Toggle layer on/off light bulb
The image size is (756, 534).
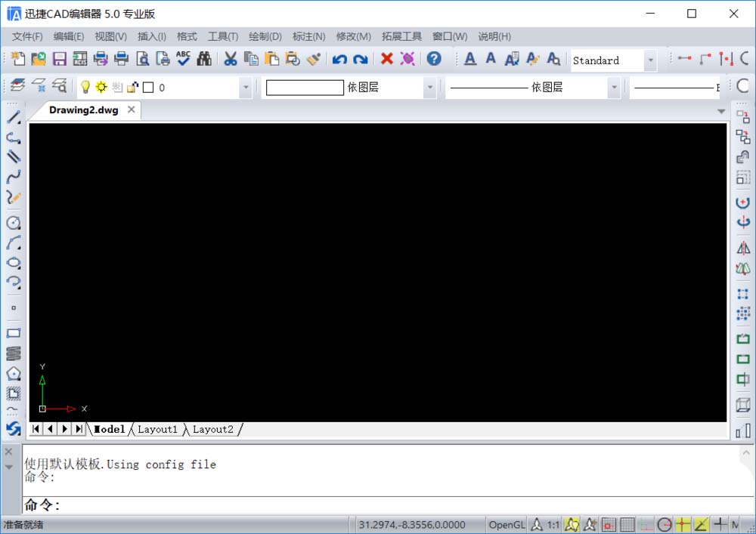click(85, 87)
